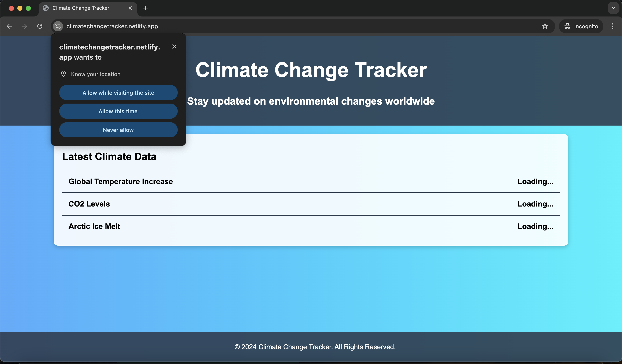Open site information settings in address bar
622x364 pixels.
pyautogui.click(x=58, y=26)
